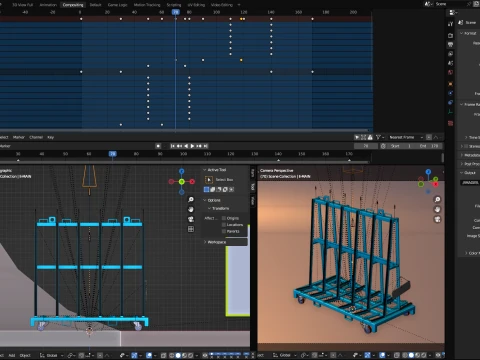Viewport: 480px width, 360px height.
Task: Switch to the Scripting workspace tab
Action: (174, 5)
